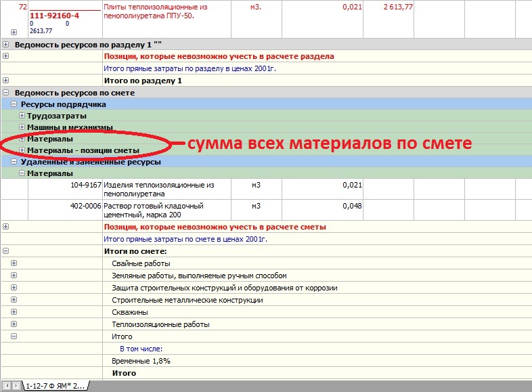Open sheet tab '1-12-7 Ф ЯМ* 2...'
The width and height of the screenshot is (532, 392).
[x=56, y=386]
